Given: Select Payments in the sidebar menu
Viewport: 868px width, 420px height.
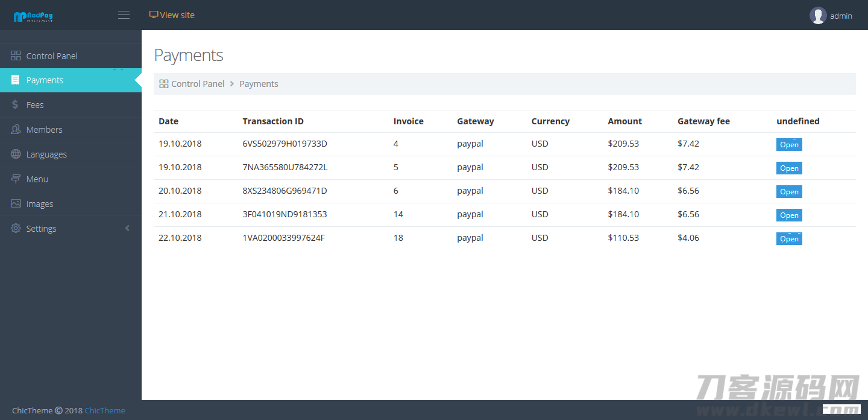Looking at the screenshot, I should pos(45,80).
